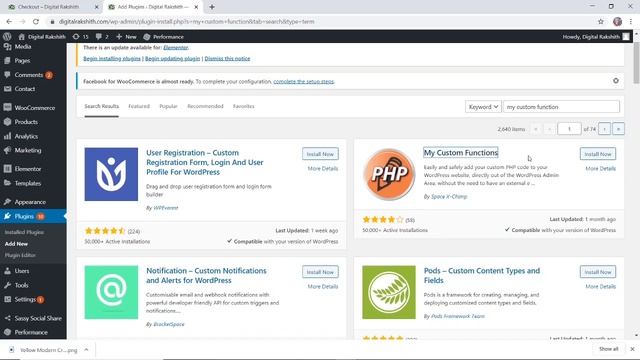Open the Keyword search type dropdown
The width and height of the screenshot is (640, 360).
483,107
